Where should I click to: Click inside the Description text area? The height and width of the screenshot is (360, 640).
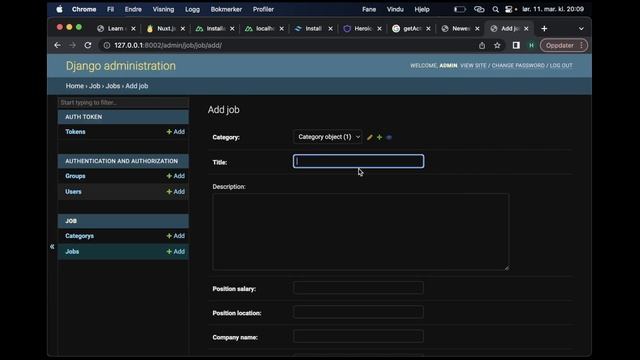coord(360,232)
